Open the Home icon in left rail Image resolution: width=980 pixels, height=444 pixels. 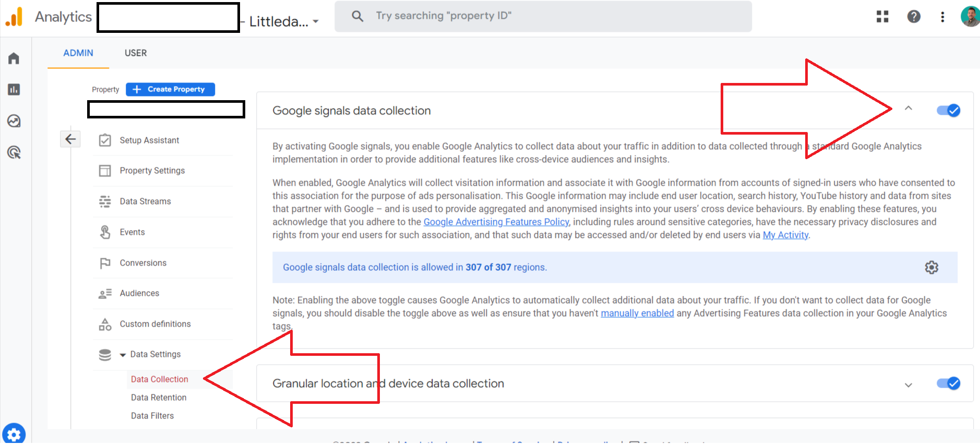(x=14, y=58)
